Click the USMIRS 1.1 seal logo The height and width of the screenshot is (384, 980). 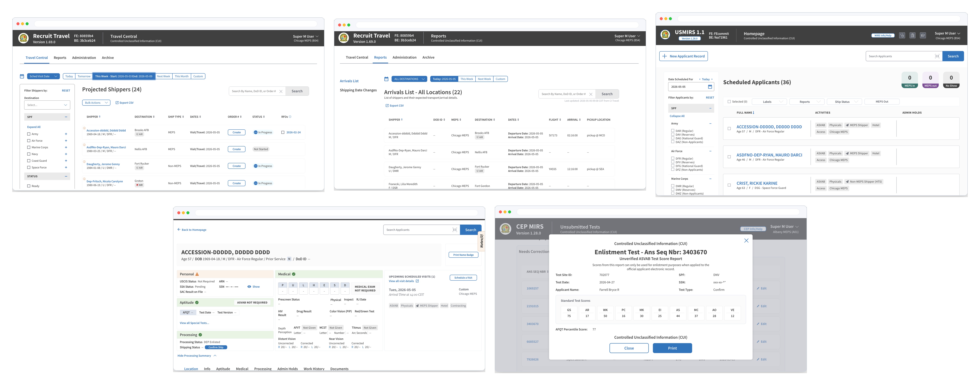665,35
